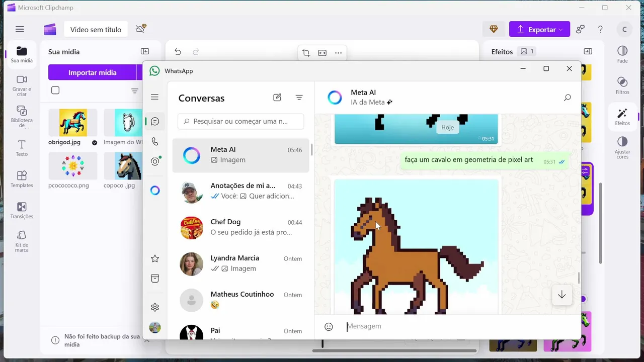The width and height of the screenshot is (644, 362).
Task: Open the WhatsApp chat filter menu
Action: click(x=299, y=98)
